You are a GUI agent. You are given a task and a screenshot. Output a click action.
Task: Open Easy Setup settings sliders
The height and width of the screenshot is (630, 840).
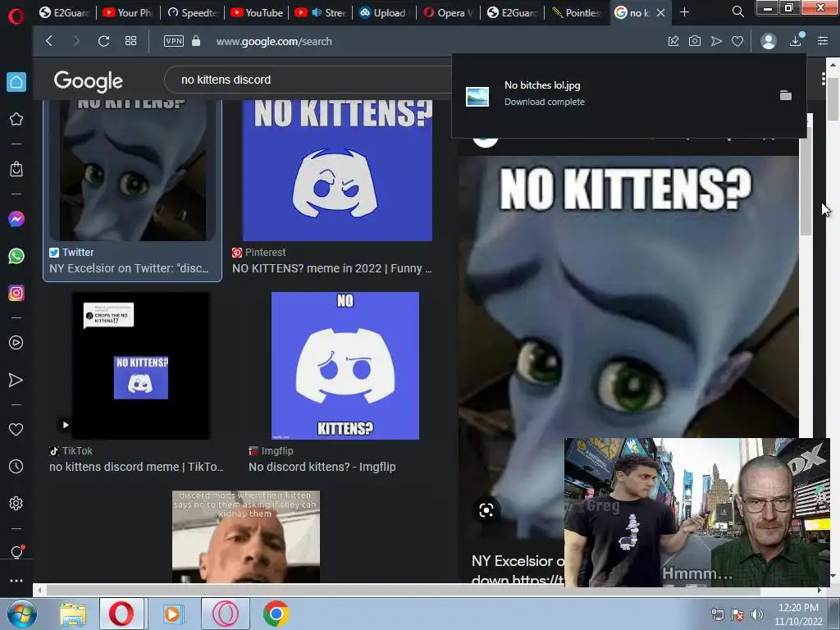pyautogui.click(x=823, y=41)
